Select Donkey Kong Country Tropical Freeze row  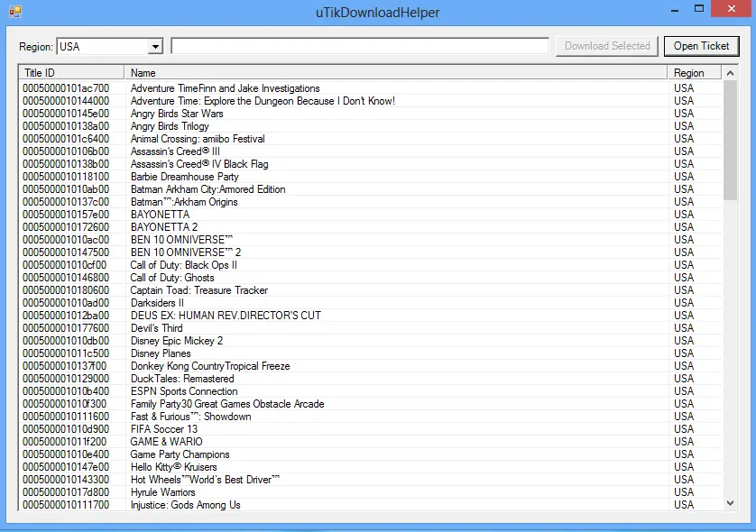tap(370, 366)
